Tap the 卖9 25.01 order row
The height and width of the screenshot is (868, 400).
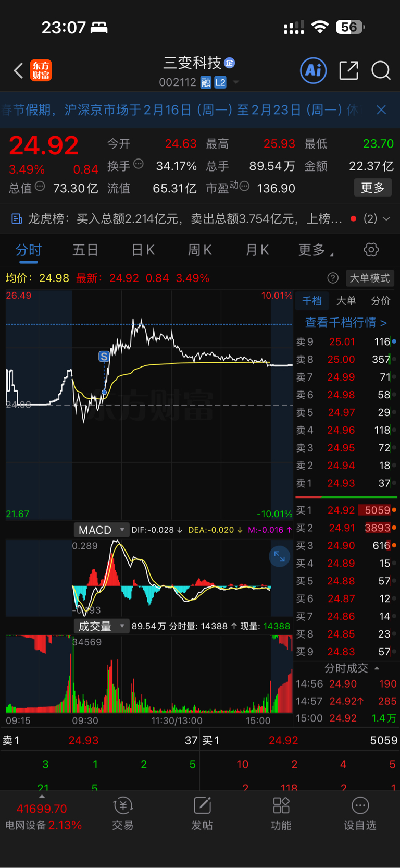(346, 342)
